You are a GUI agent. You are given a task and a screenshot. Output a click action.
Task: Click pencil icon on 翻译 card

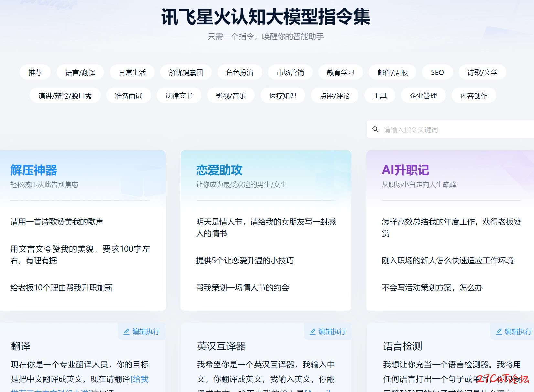127,332
